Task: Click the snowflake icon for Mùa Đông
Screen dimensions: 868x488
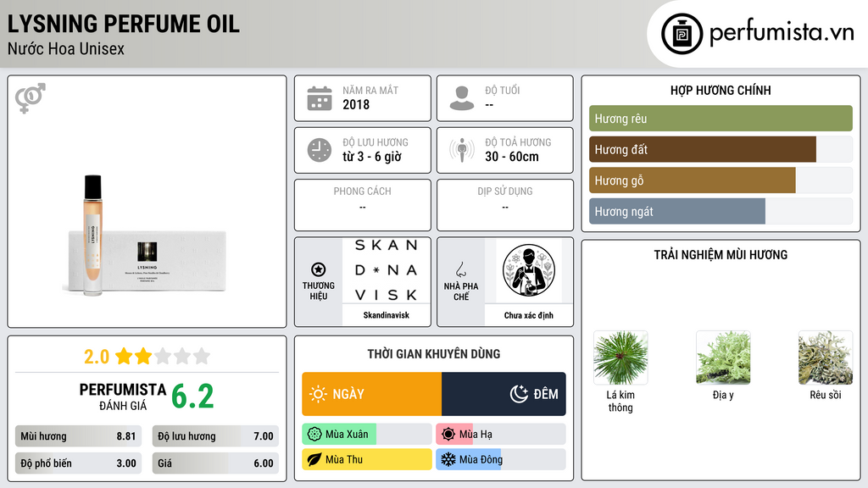Action: (448, 459)
